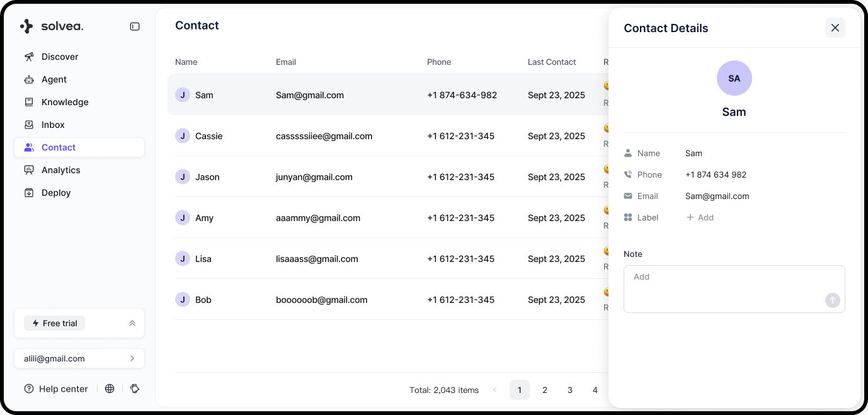Image resolution: width=868 pixels, height=415 pixels.
Task: Select the Agent icon in sidebar
Action: [29, 79]
